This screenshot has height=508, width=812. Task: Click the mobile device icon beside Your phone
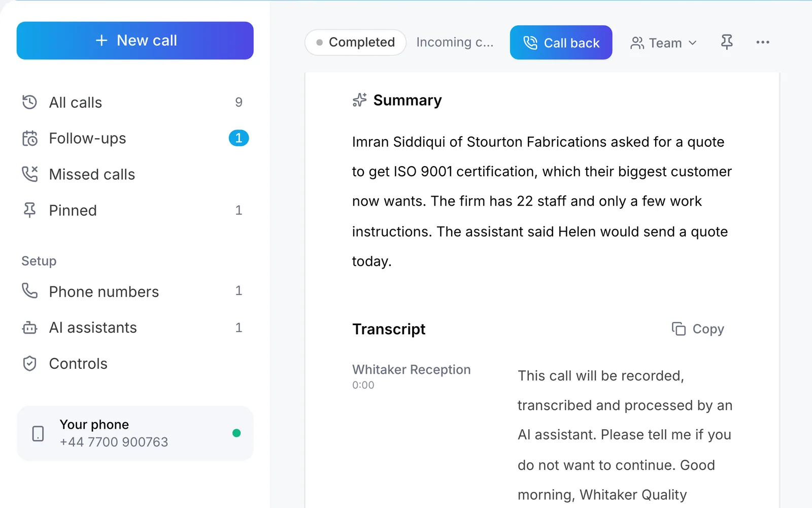38,433
